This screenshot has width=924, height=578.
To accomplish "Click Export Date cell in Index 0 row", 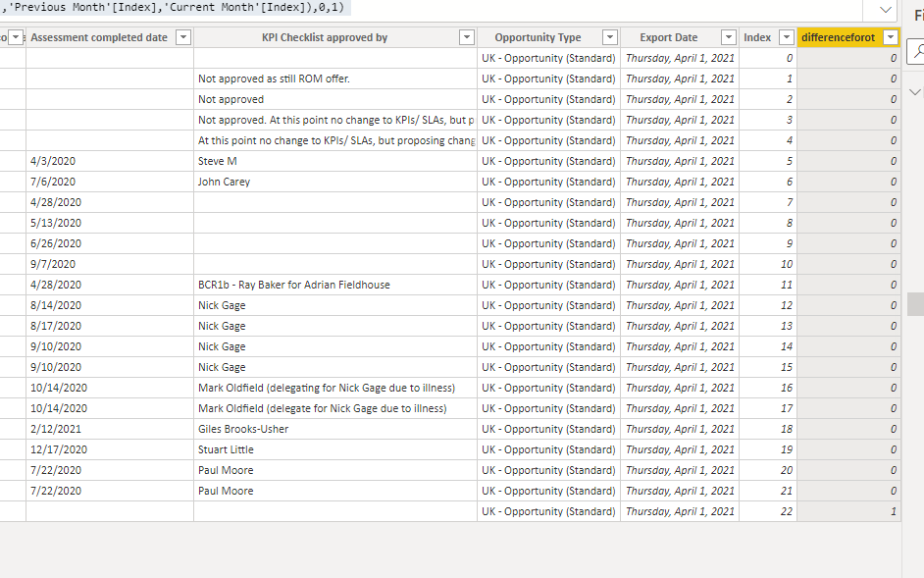I will (x=680, y=59).
